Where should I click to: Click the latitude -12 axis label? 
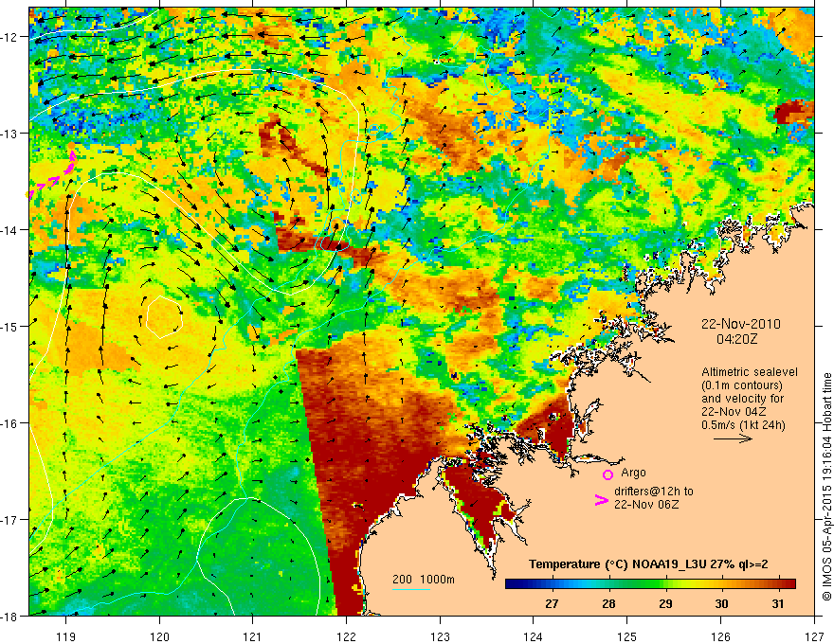[x=9, y=37]
